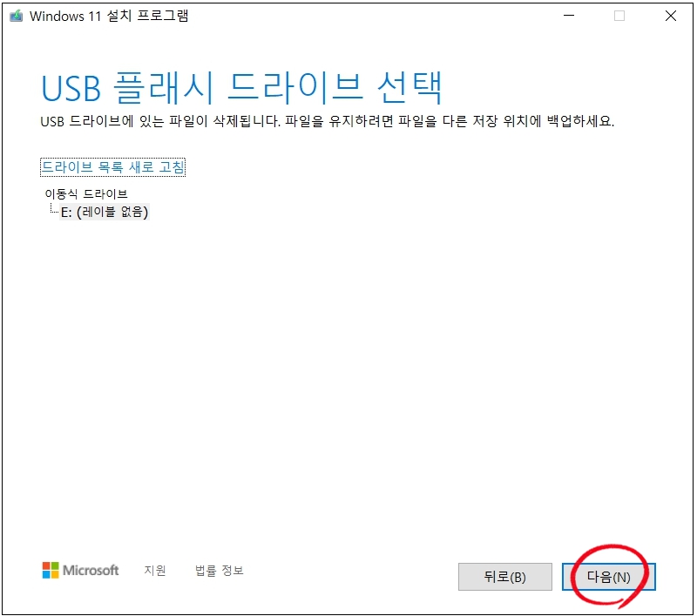
Task: Click the Microsoft logo
Action: point(80,570)
